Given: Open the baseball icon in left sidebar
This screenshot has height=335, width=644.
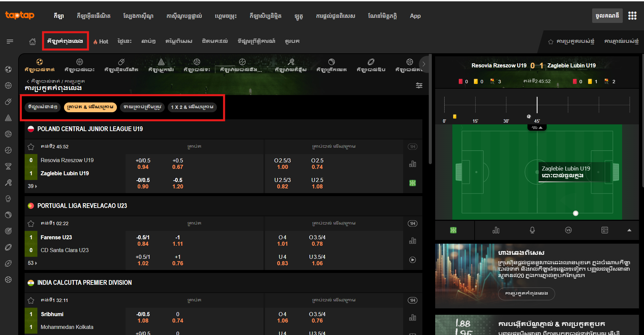Looking at the screenshot, I should (x=8, y=150).
